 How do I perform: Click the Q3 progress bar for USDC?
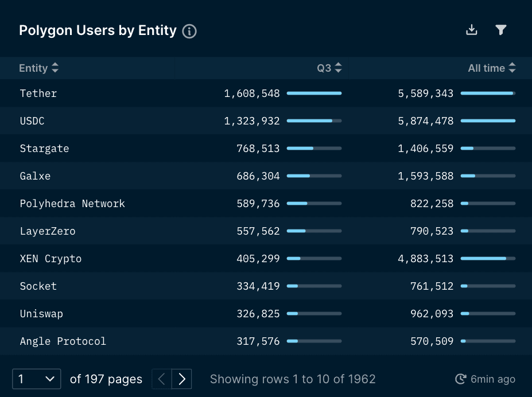click(314, 120)
